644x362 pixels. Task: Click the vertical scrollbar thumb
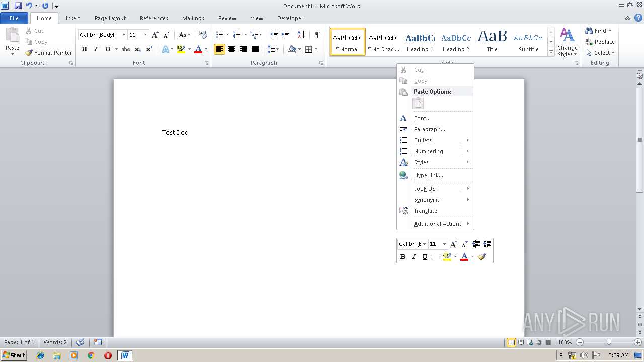coord(640,140)
